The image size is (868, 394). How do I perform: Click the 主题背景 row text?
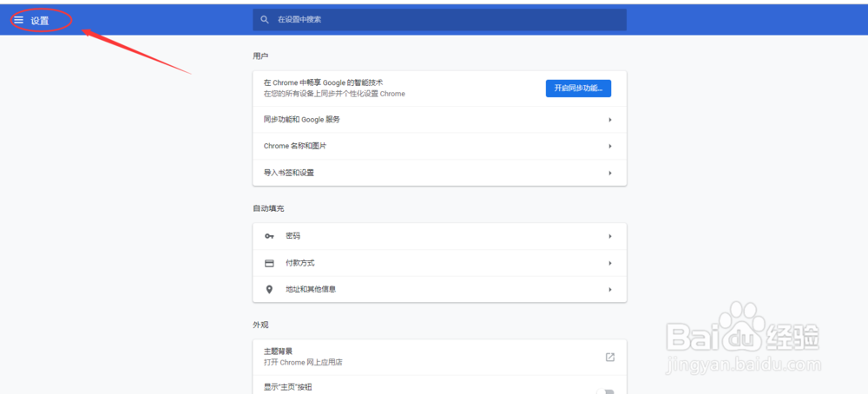pos(279,351)
